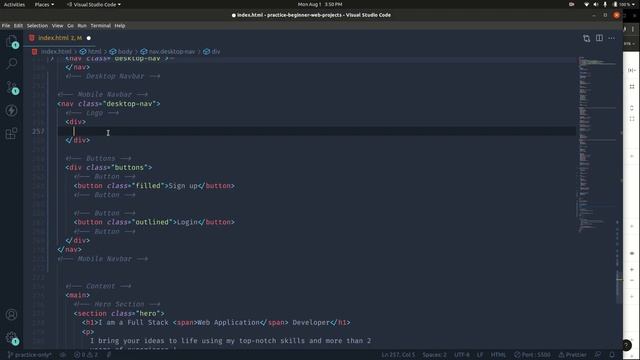Viewport: 640px width, 360px height.
Task: Click the Port 5500 Live Server status item
Action: coord(532,355)
